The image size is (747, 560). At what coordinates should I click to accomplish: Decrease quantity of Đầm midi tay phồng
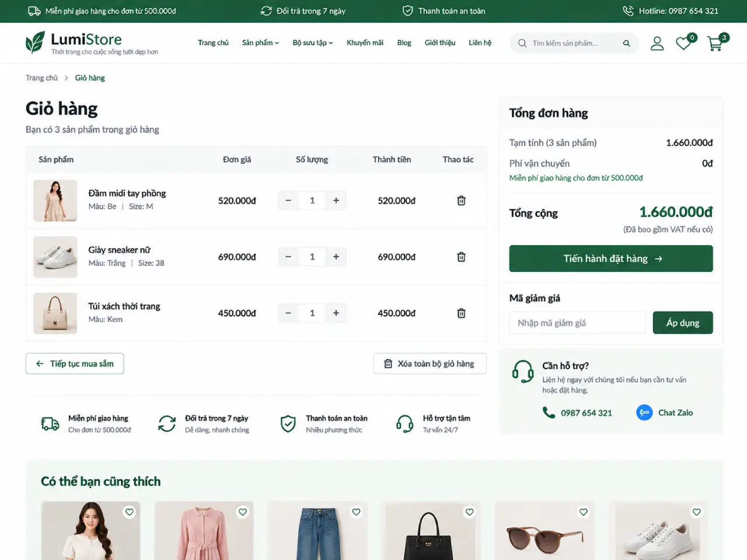tap(288, 201)
